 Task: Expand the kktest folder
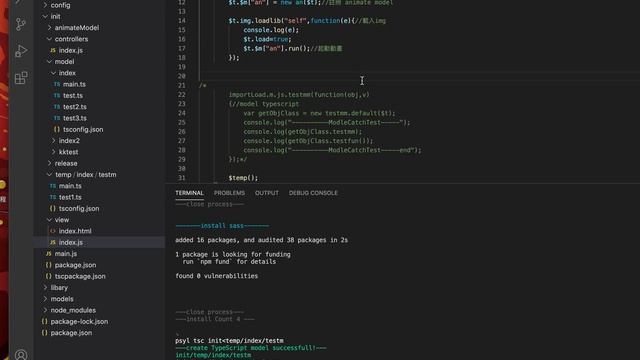pos(68,152)
